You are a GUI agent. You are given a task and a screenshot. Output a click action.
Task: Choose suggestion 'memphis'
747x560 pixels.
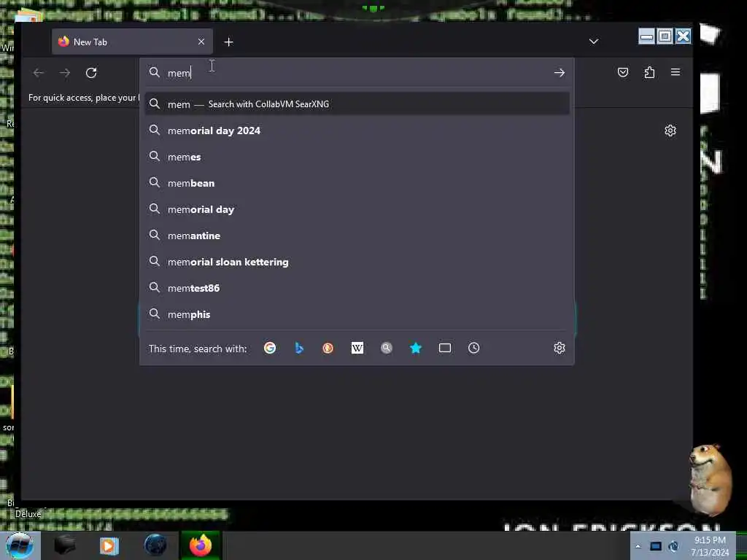(357, 314)
